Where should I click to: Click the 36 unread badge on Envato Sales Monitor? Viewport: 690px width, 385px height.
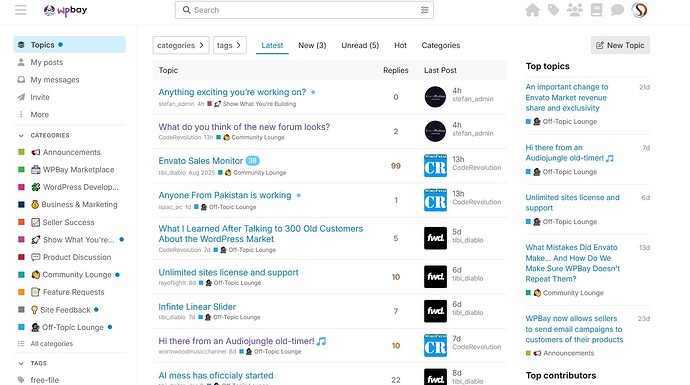[252, 161]
